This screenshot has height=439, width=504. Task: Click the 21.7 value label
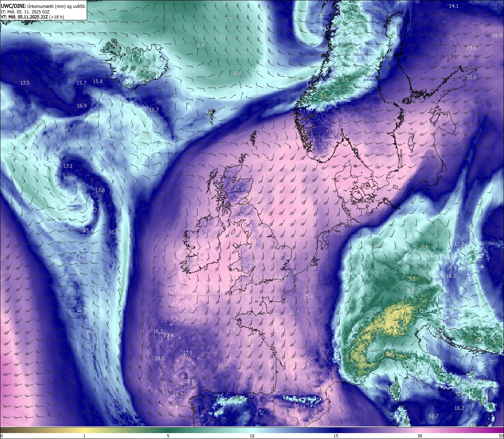coord(294,312)
